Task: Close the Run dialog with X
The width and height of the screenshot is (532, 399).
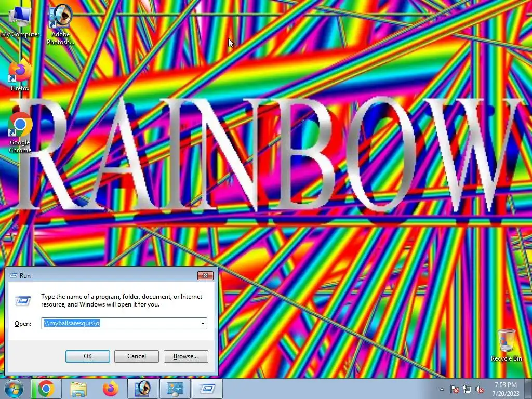Action: (x=205, y=275)
